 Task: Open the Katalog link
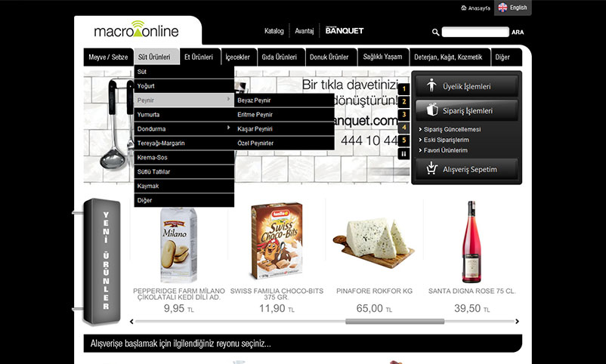pyautogui.click(x=274, y=31)
